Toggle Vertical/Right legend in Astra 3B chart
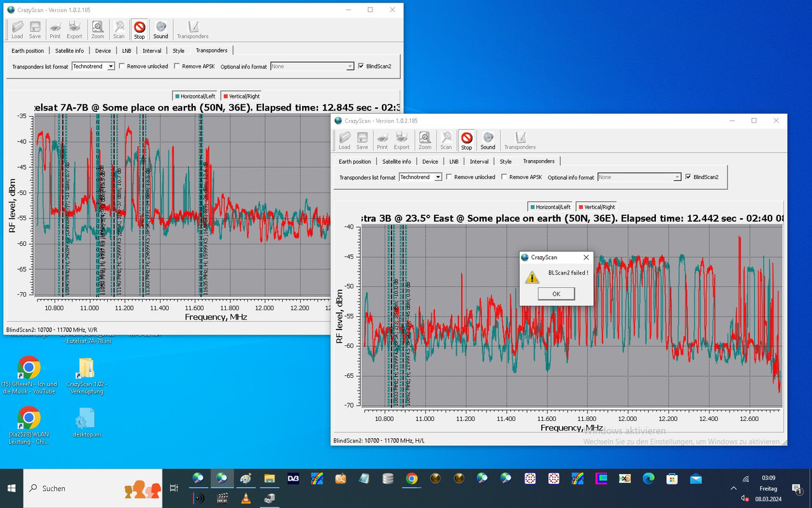This screenshot has width=812, height=508. pos(596,207)
